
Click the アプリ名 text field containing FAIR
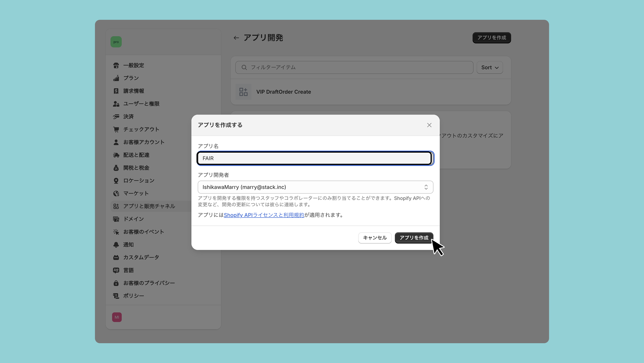(315, 158)
